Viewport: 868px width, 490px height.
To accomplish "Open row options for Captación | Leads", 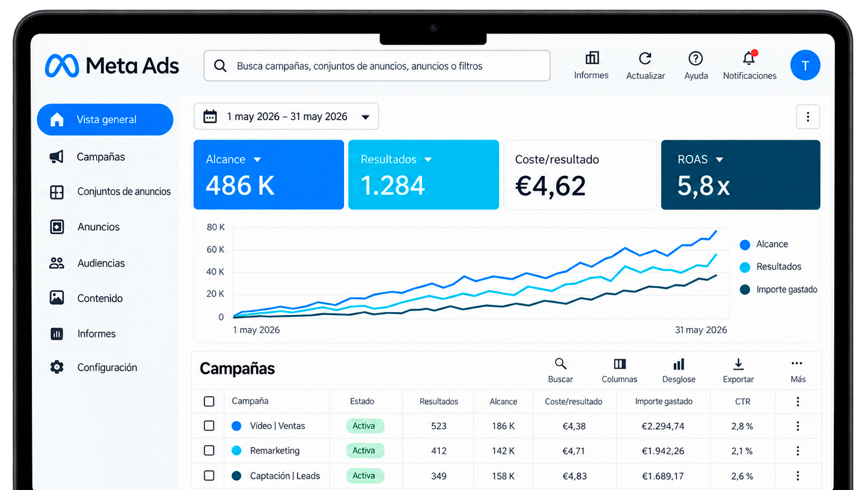I will (x=798, y=476).
